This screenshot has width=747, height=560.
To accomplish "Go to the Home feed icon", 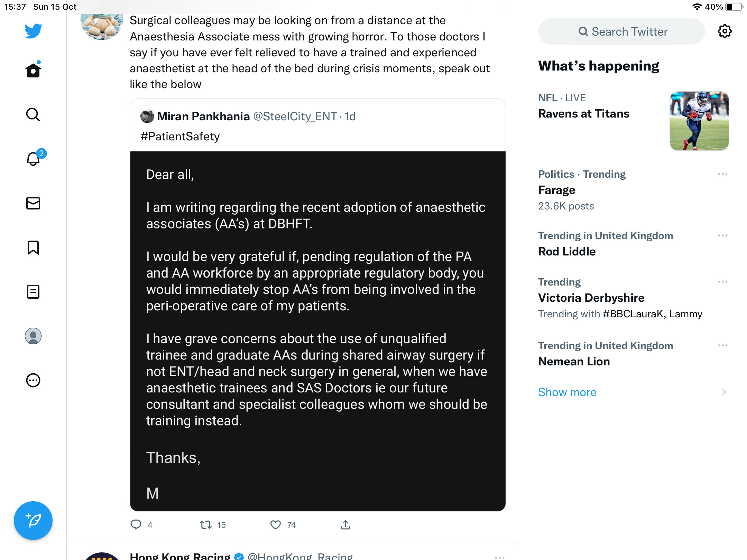I will tap(33, 70).
